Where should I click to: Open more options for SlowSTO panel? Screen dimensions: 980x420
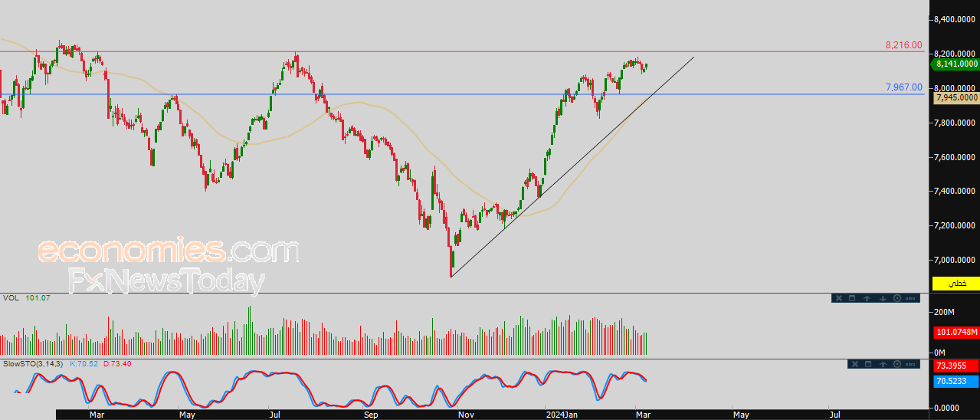(910, 364)
